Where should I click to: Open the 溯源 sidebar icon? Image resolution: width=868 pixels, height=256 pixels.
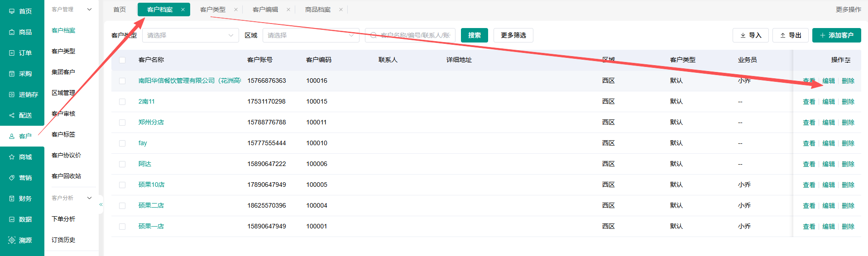point(12,240)
